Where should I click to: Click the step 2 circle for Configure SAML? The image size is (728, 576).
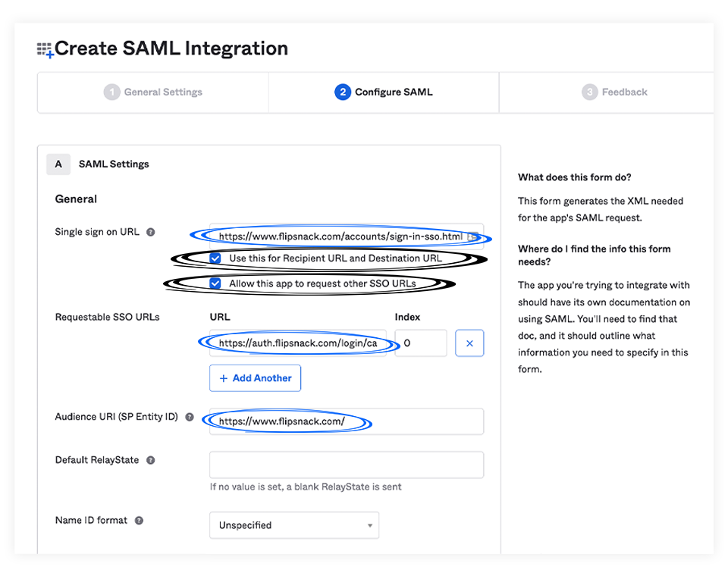click(343, 92)
